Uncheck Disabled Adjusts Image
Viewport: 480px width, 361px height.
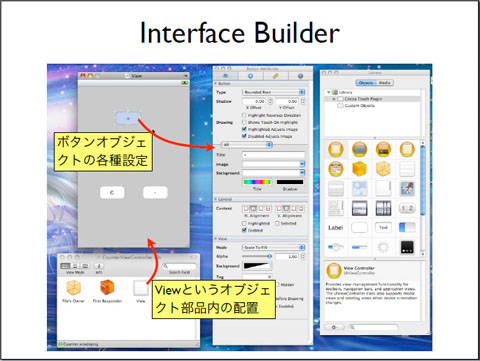[x=244, y=136]
